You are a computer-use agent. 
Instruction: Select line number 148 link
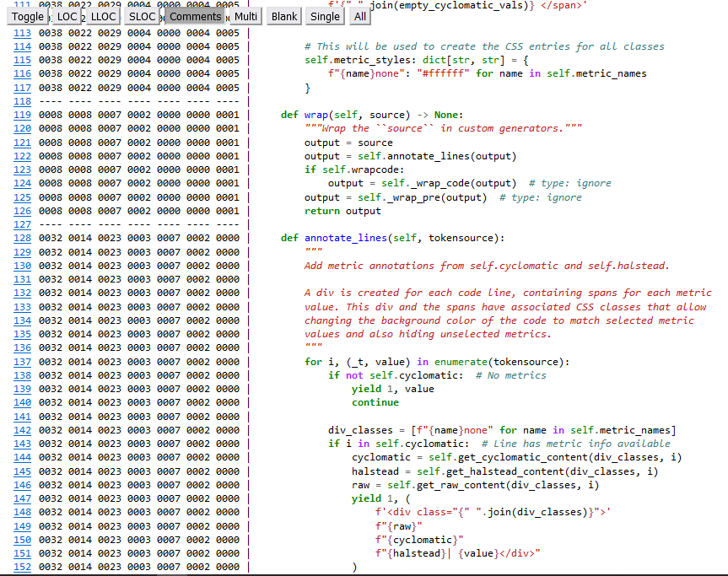coord(22,512)
